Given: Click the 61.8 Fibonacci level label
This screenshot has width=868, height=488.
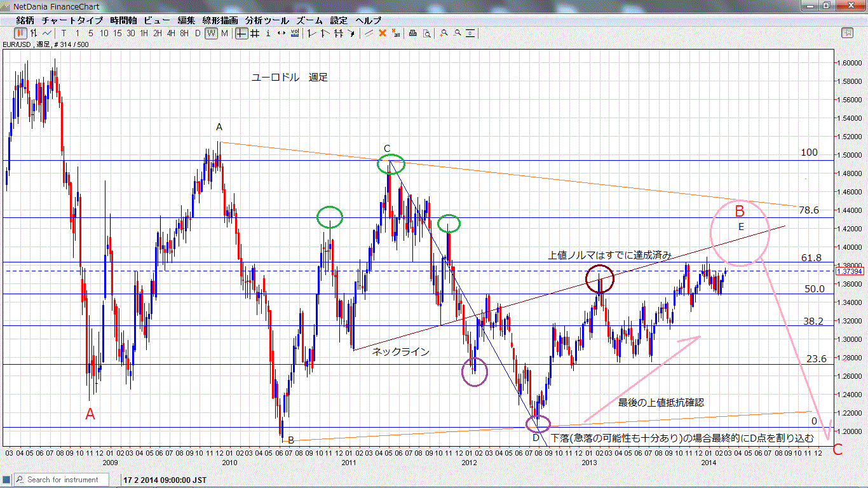Looking at the screenshot, I should coord(811,257).
